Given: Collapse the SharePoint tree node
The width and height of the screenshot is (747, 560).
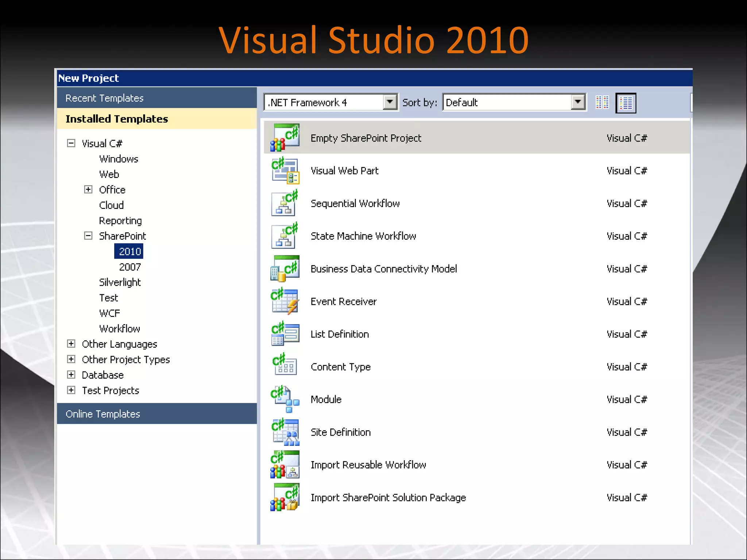Looking at the screenshot, I should point(88,236).
